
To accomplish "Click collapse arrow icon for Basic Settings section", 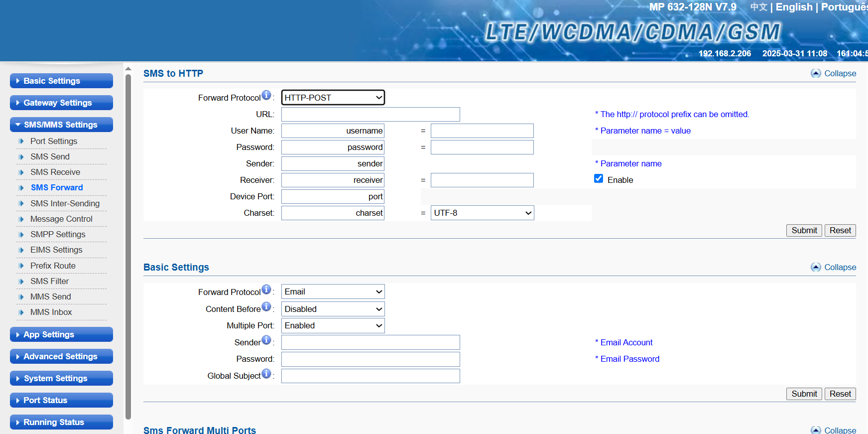I will point(816,267).
